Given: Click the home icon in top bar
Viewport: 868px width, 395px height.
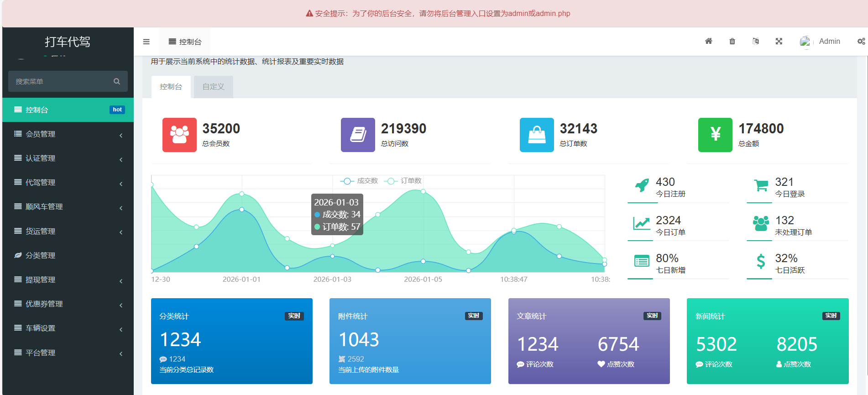Looking at the screenshot, I should coord(708,41).
